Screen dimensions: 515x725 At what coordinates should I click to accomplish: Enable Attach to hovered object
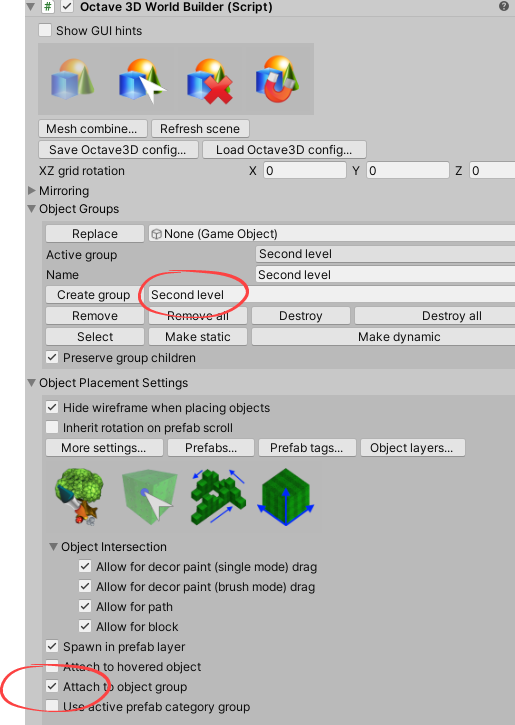[52, 666]
